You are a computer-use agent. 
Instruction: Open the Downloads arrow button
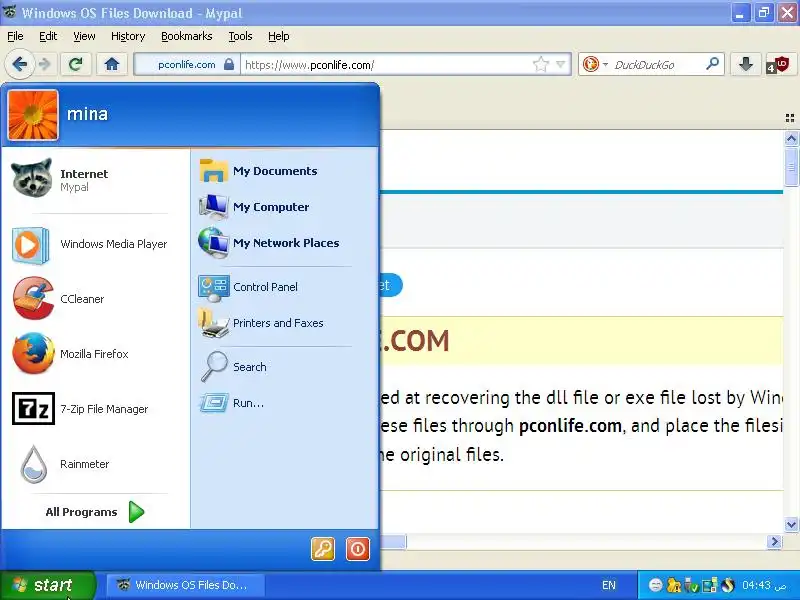[x=745, y=64]
